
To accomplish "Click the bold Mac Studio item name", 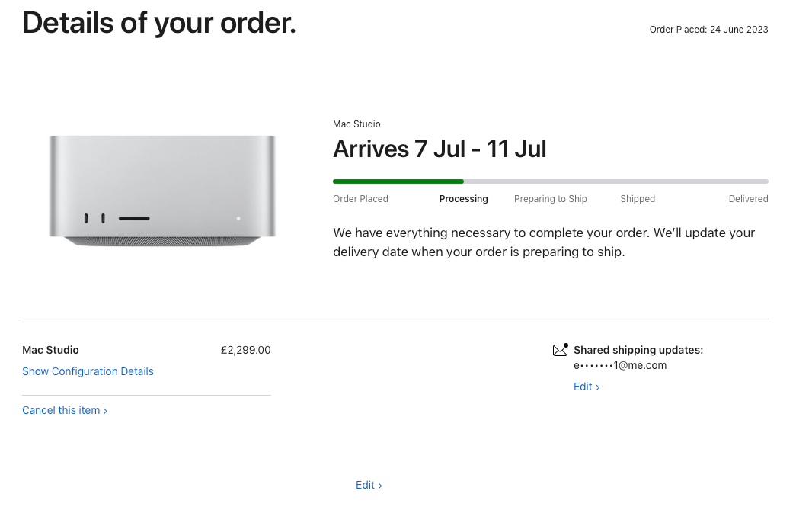I will coord(50,350).
